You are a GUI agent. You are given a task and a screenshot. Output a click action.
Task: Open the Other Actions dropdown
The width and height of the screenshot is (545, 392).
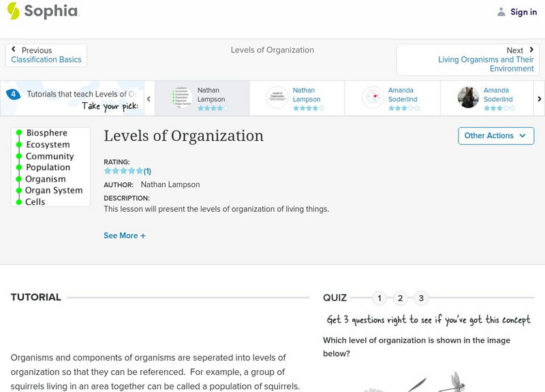(495, 135)
